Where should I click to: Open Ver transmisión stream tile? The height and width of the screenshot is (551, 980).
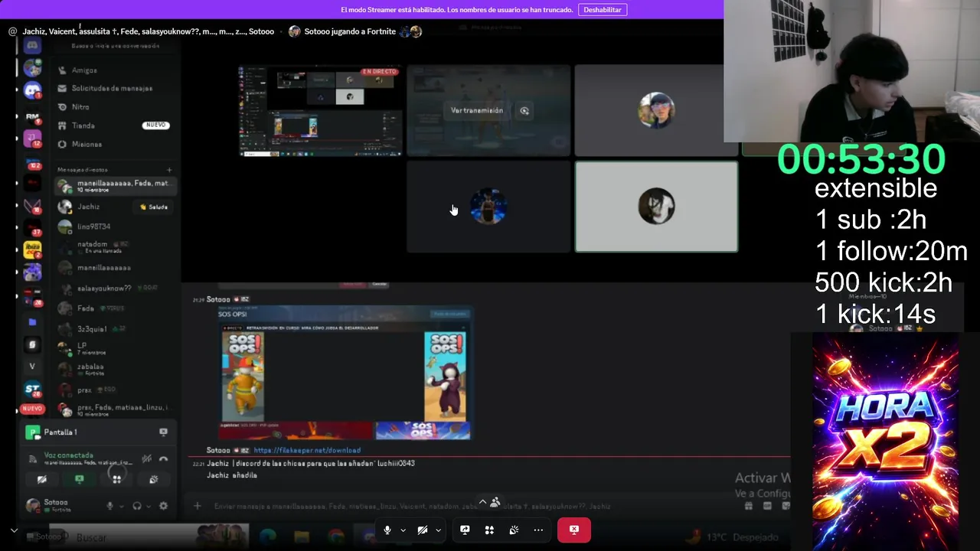(477, 110)
